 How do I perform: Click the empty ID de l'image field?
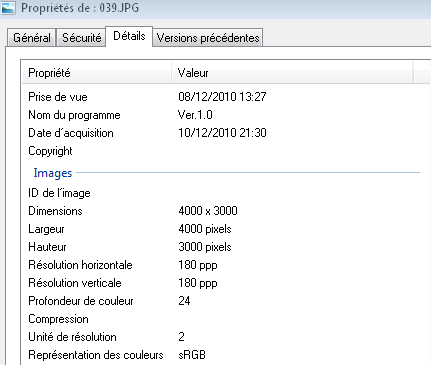pyautogui.click(x=300, y=193)
